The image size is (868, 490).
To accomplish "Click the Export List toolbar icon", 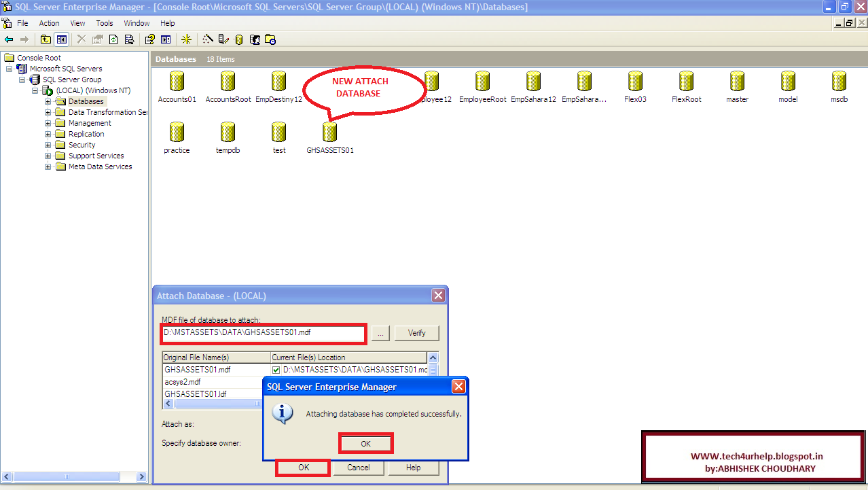I will point(129,39).
